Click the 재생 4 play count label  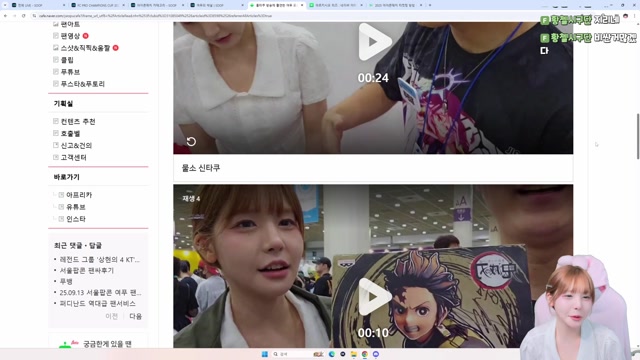(x=191, y=199)
